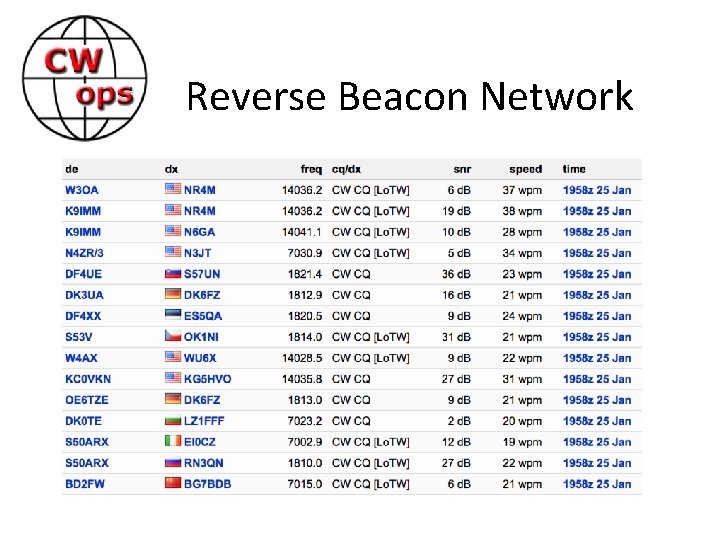Click the 'time' column header
Viewport: 720px width, 540px height.
(x=574, y=169)
